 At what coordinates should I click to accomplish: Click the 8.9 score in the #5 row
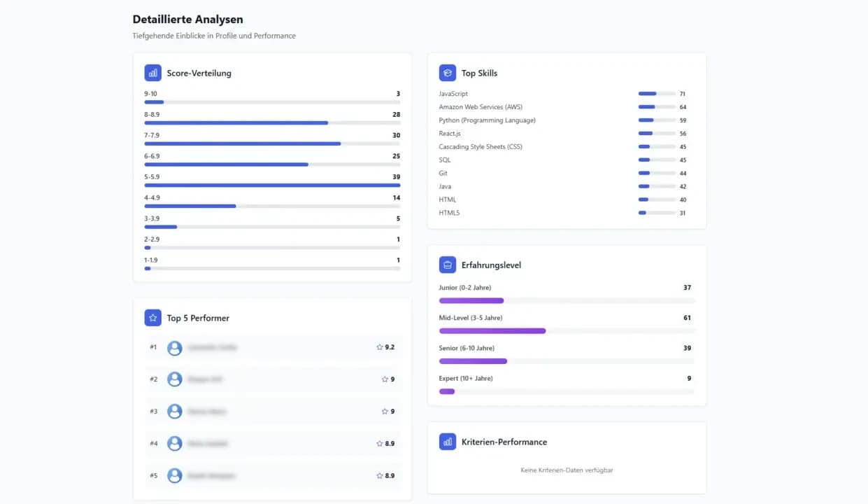click(x=390, y=476)
